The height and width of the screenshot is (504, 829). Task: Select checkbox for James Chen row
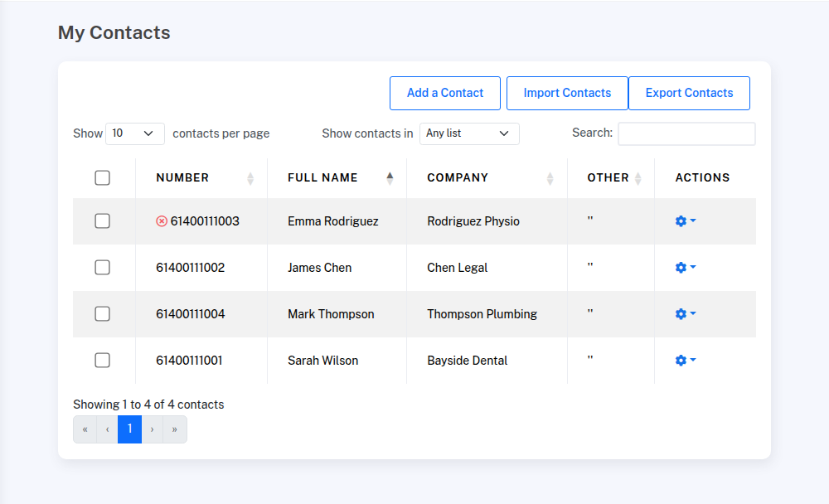(x=103, y=268)
